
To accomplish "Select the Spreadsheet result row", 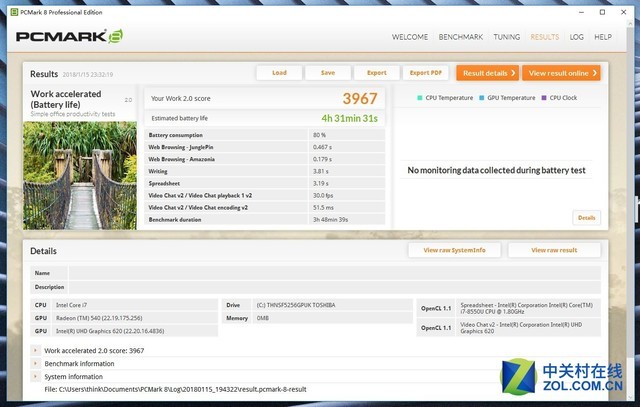I will (x=264, y=183).
